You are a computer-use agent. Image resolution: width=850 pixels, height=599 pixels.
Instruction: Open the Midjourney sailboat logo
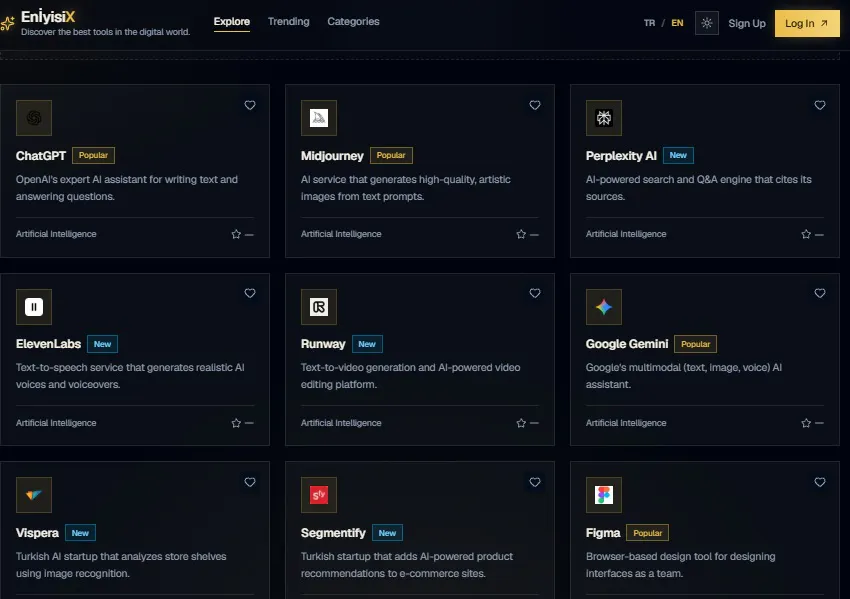(319, 118)
